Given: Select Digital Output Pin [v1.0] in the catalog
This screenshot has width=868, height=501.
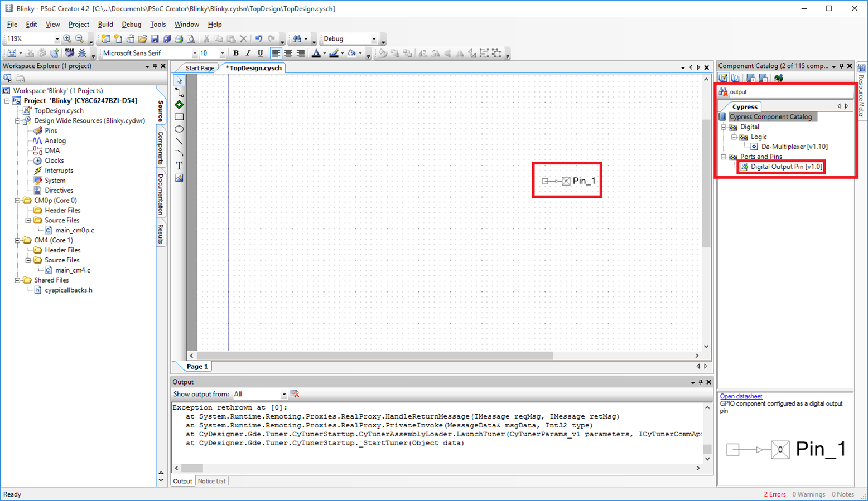Looking at the screenshot, I should [786, 167].
